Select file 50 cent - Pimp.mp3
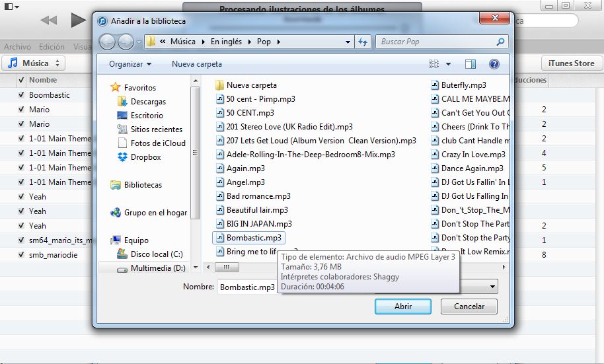Screen dimensions: 604x364 [260, 99]
